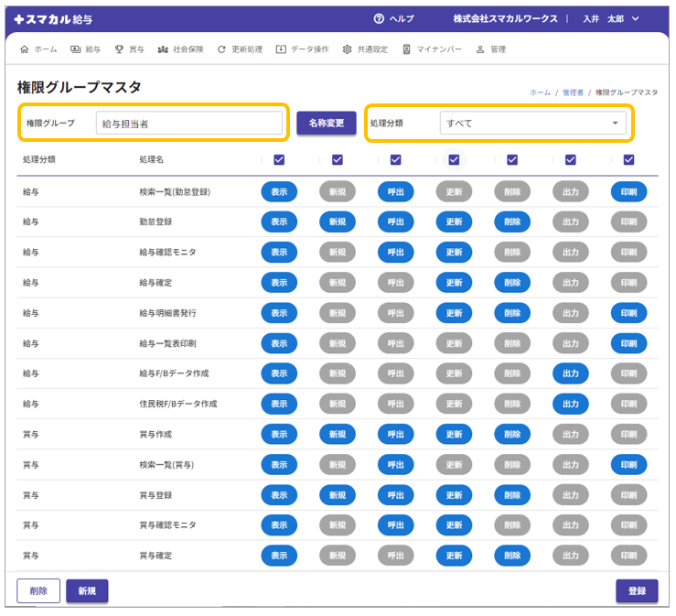Open the 社会保険 people icon menu

pyautogui.click(x=163, y=49)
